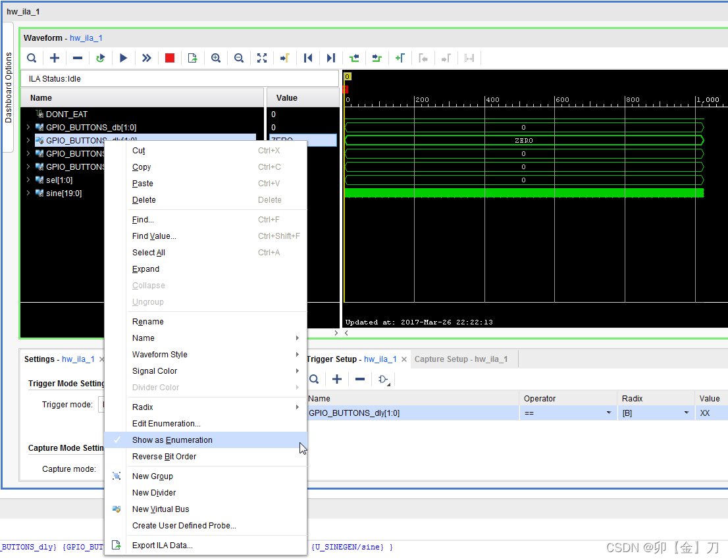Zoom in on the waveform
The width and height of the screenshot is (728, 560).
[x=215, y=58]
